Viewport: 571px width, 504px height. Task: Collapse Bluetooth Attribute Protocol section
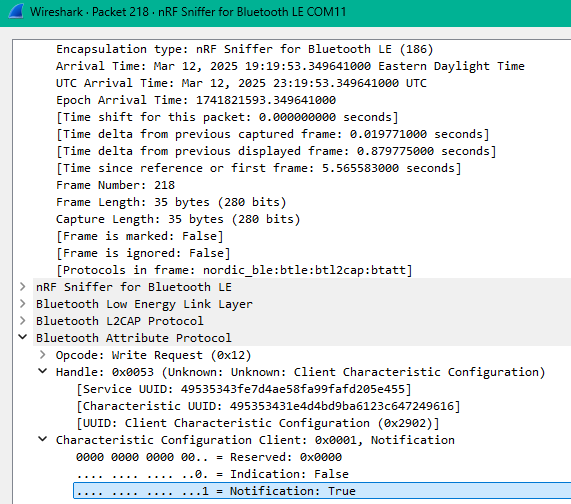click(23, 337)
